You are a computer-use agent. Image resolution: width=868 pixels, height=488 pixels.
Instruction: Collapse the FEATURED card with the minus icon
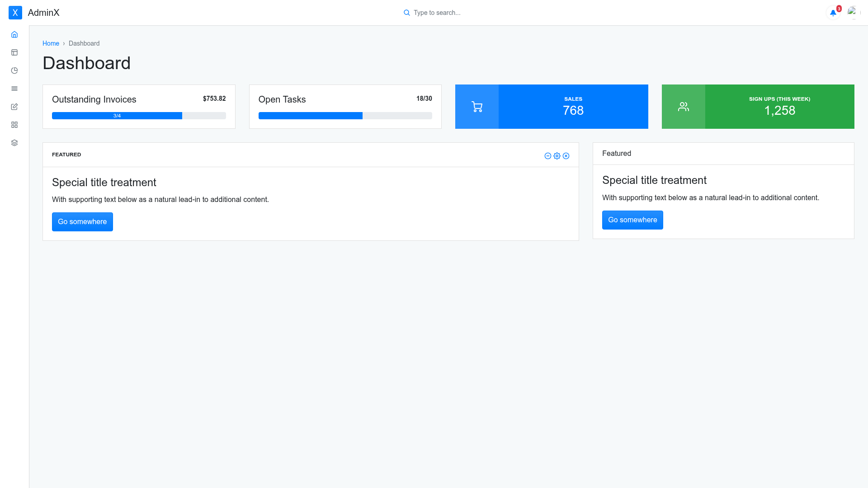click(x=548, y=156)
